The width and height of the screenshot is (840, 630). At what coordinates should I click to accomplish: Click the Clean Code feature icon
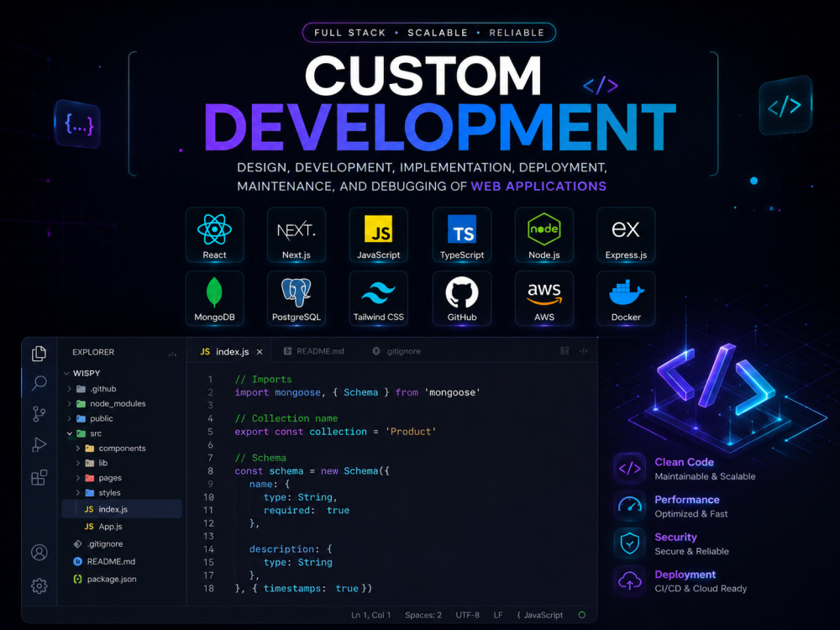pos(630,468)
